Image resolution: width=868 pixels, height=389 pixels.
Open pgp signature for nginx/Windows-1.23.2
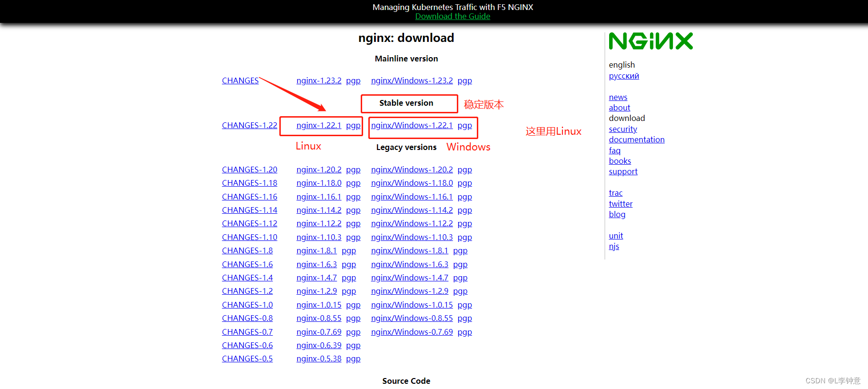[465, 80]
